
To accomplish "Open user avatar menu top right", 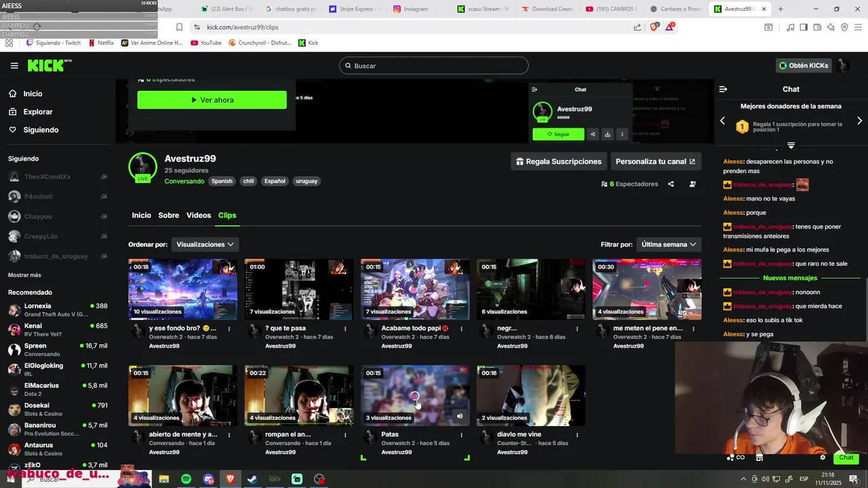I will pos(843,66).
